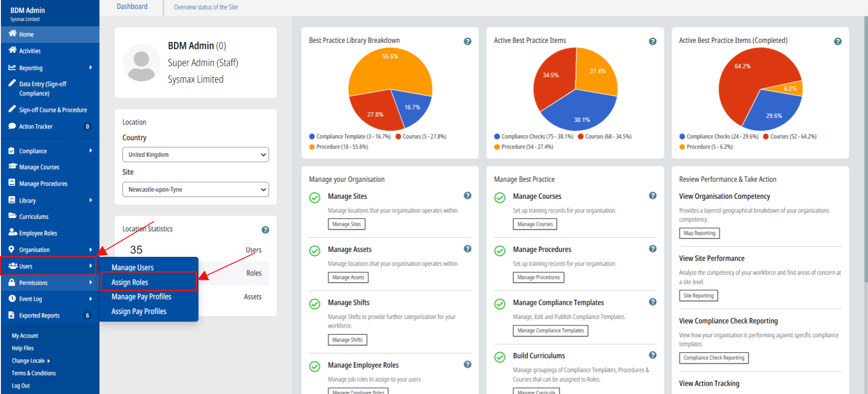Open help icon for Location Statistics
The height and width of the screenshot is (394, 868).
(x=265, y=230)
